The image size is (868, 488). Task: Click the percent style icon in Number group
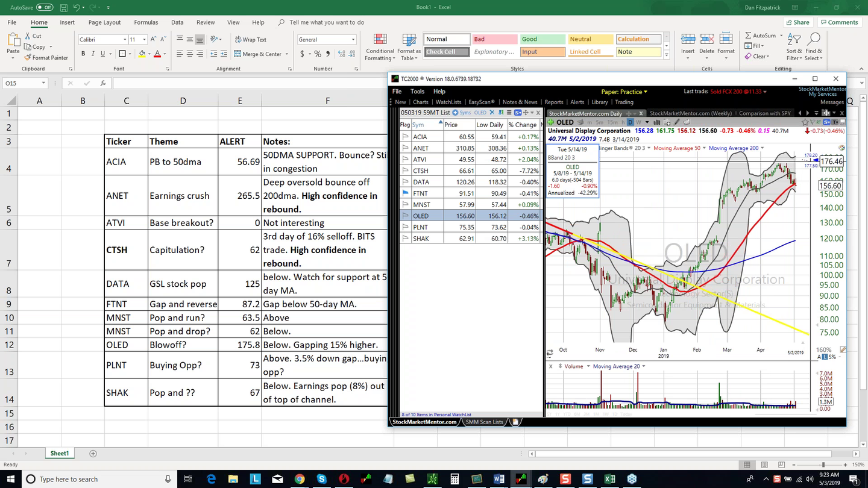point(318,54)
